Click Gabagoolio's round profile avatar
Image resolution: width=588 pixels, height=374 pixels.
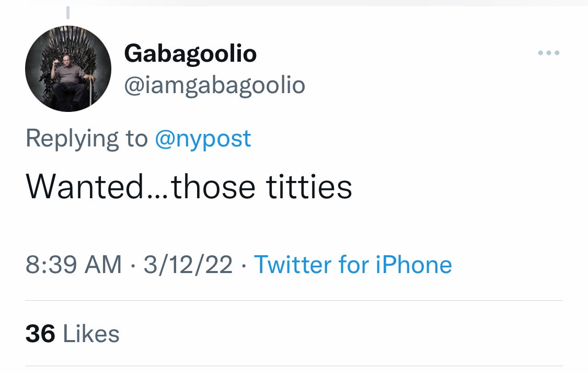click(x=68, y=69)
